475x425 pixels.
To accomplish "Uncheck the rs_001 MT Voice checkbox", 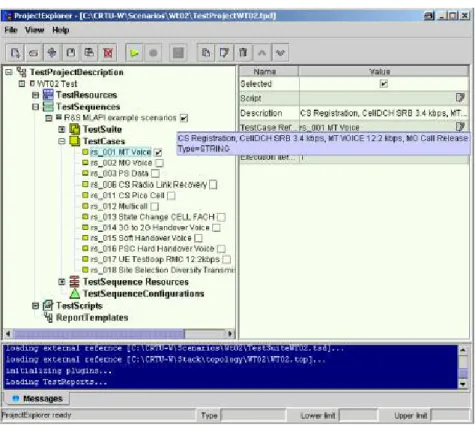I will [x=158, y=153].
